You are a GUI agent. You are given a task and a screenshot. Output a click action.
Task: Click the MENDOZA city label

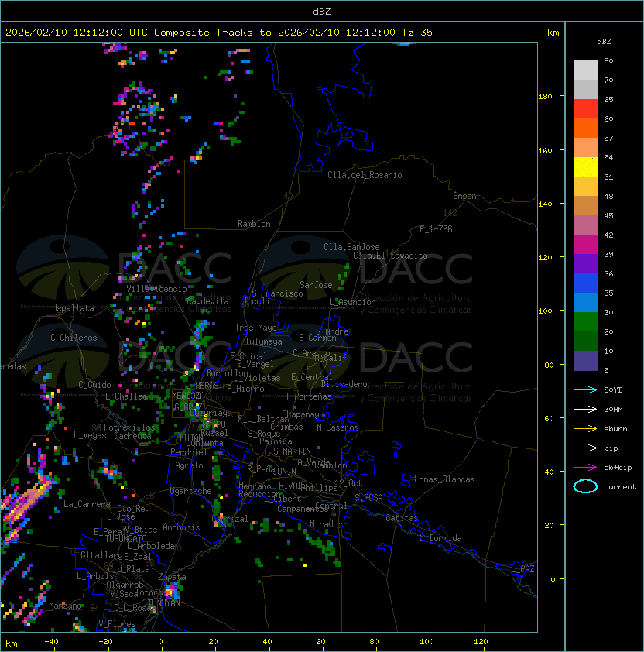[x=189, y=396]
